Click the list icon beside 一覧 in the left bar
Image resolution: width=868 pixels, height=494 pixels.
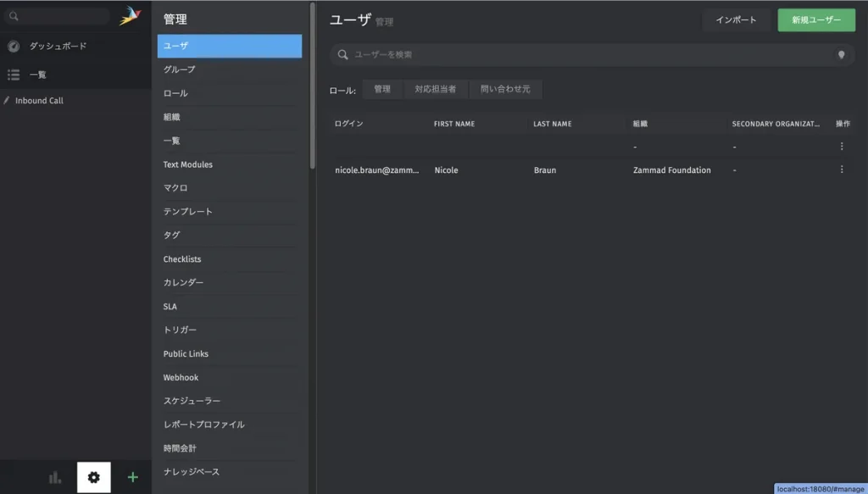(14, 75)
